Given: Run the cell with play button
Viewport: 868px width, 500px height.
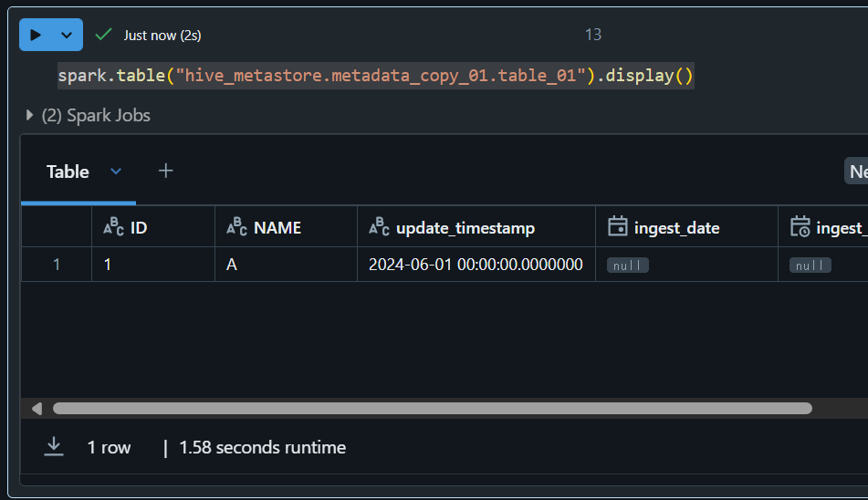Looking at the screenshot, I should coord(36,35).
